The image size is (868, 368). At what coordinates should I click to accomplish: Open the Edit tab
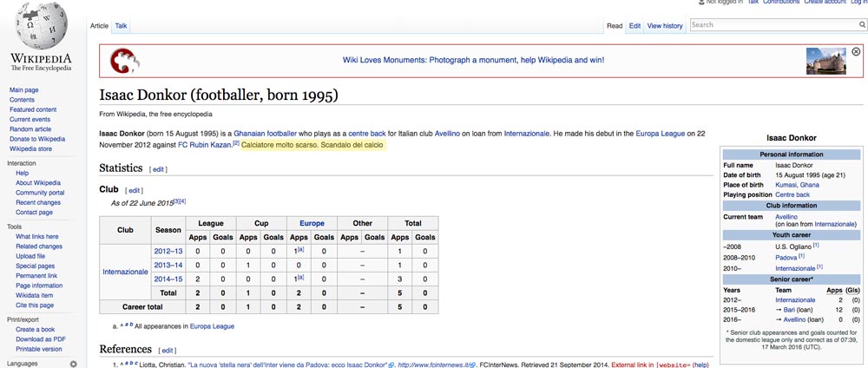tap(635, 26)
